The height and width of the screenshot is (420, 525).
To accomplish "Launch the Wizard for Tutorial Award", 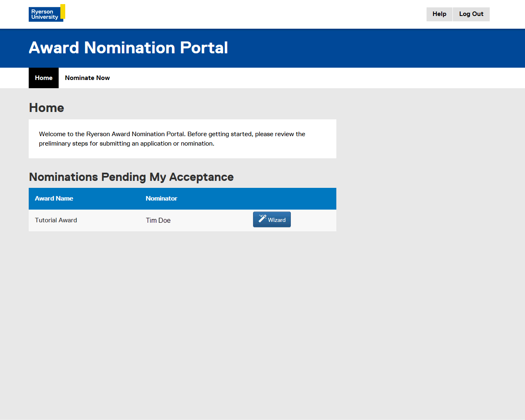I will coord(272,220).
